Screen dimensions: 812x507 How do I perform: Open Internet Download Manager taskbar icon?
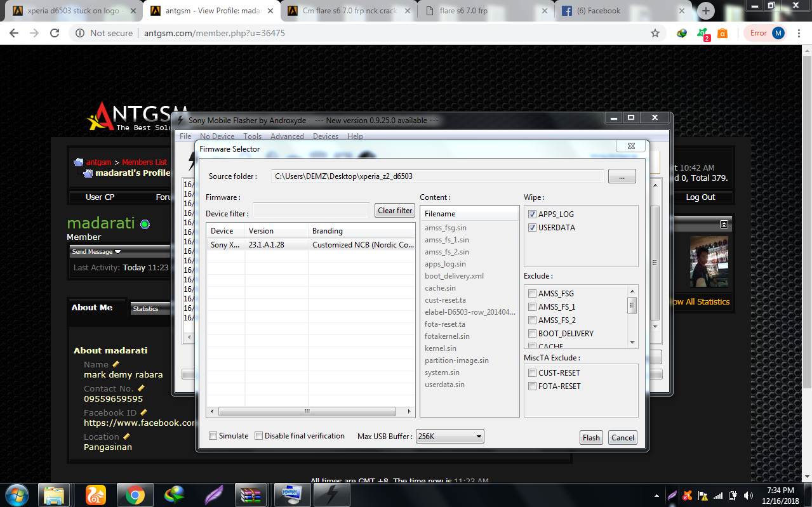click(x=174, y=494)
